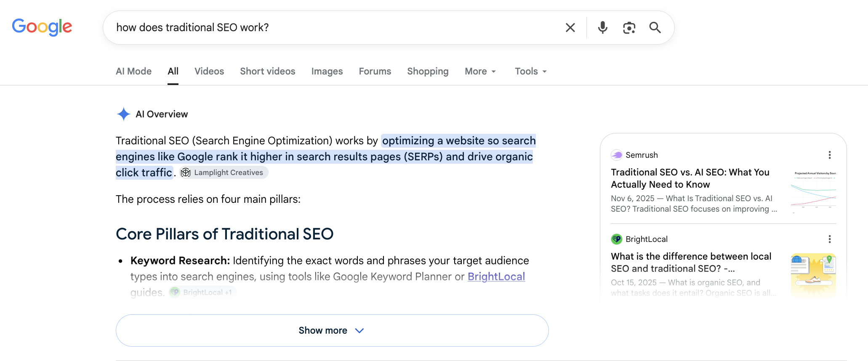Viewport: 868px width, 361px height.
Task: Click 'The process relies on four main pillars' text
Action: pos(208,199)
